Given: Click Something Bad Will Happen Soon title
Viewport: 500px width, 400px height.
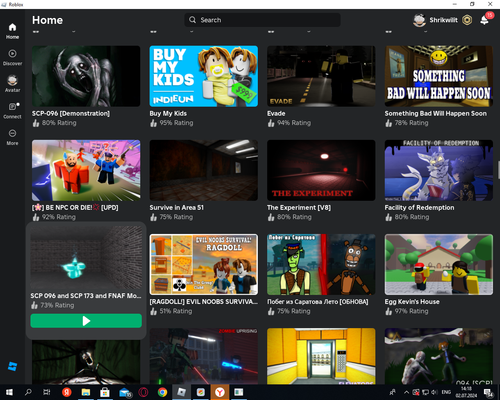Looking at the screenshot, I should 436,113.
